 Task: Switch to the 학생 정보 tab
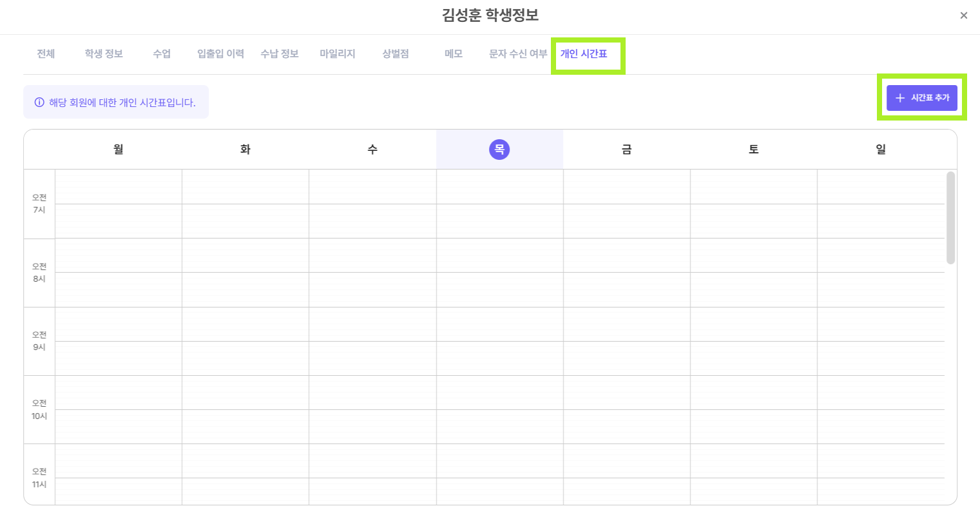[x=104, y=54]
